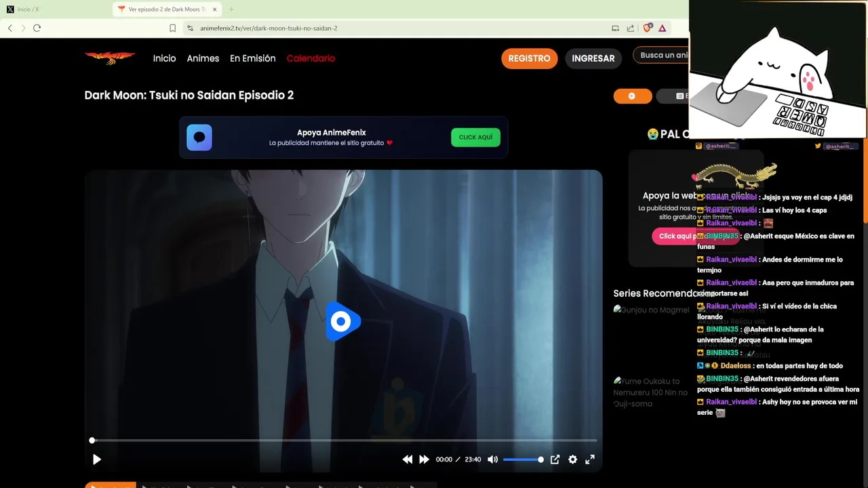Screen dimensions: 868x488
Task: Rewind using the double-left arrow icon
Action: tap(407, 460)
